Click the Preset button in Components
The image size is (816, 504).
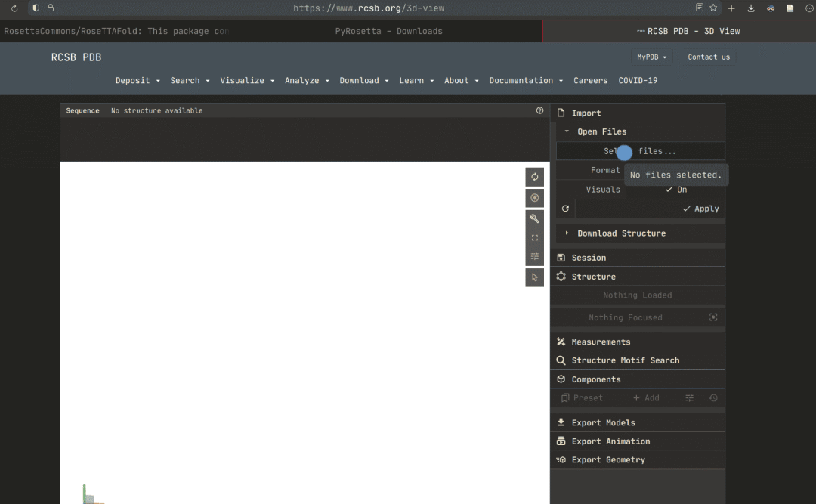pos(582,397)
